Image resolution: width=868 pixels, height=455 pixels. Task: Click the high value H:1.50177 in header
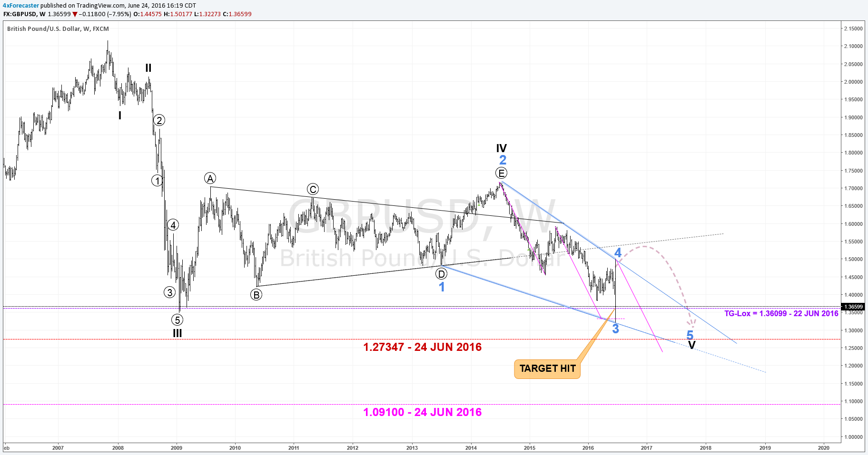(178, 14)
